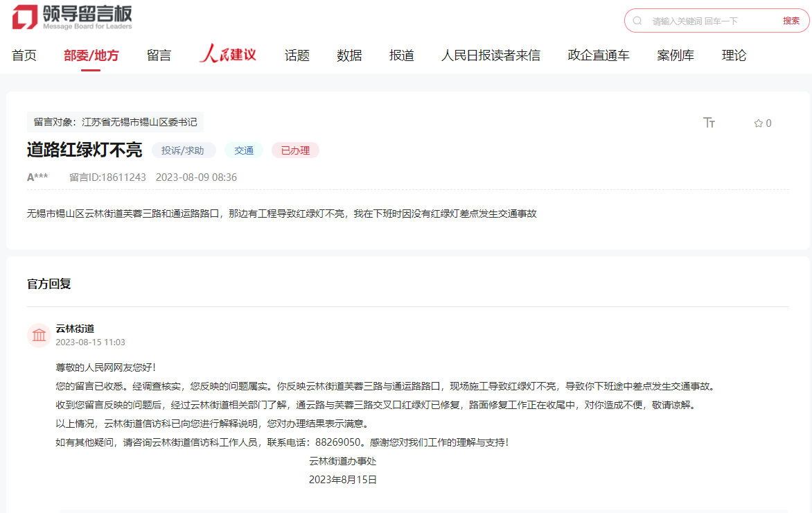Select the 理论 navigation item
This screenshot has height=513, width=812.
[x=734, y=55]
